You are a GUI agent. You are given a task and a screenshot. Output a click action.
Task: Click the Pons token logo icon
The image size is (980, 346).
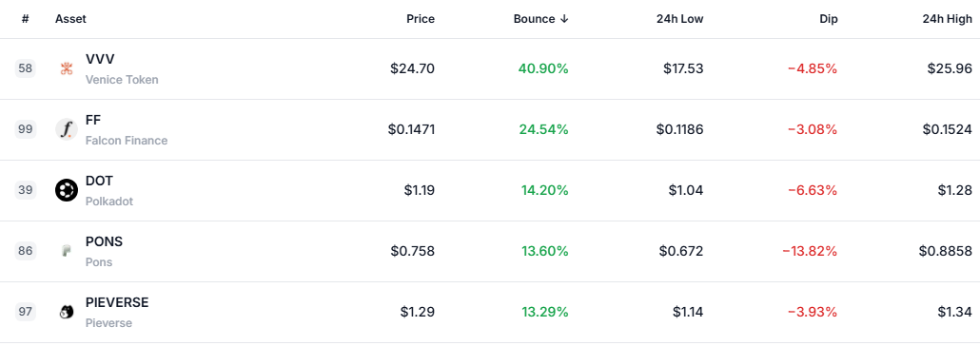(x=67, y=251)
